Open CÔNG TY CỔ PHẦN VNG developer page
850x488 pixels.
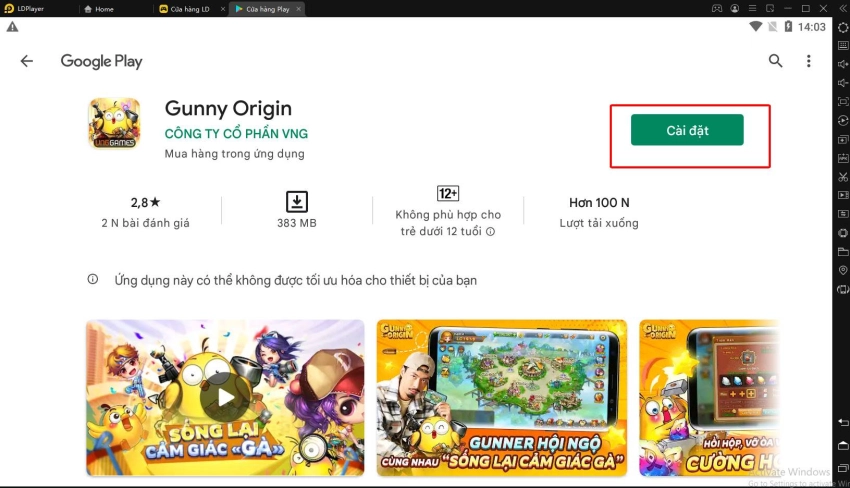[x=236, y=133]
